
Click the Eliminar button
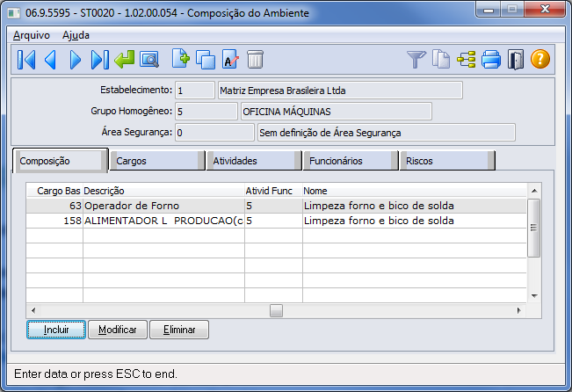click(179, 330)
